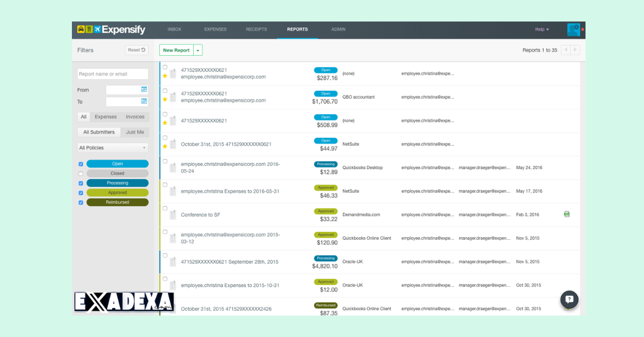Disable the Open status filter checkbox

point(80,164)
